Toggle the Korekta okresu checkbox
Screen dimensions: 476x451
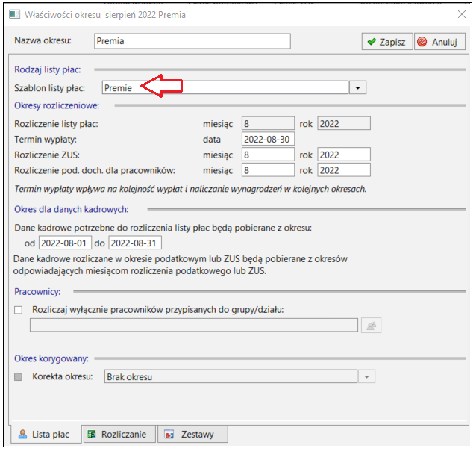click(18, 377)
